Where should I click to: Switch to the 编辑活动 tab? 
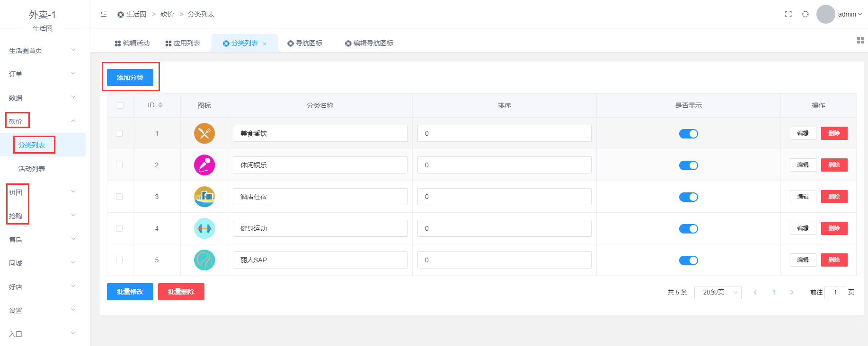[x=132, y=43]
